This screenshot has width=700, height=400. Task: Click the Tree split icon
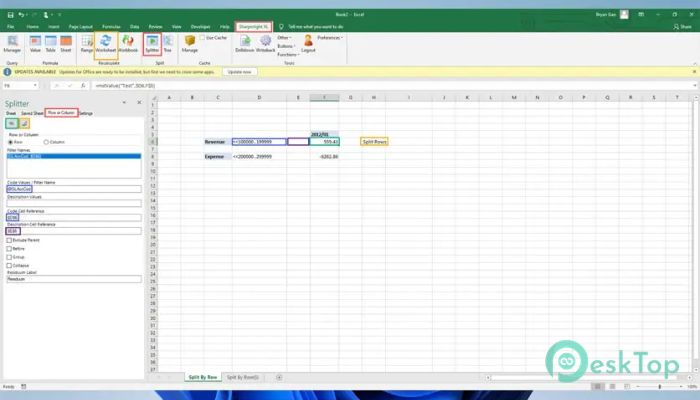167,44
